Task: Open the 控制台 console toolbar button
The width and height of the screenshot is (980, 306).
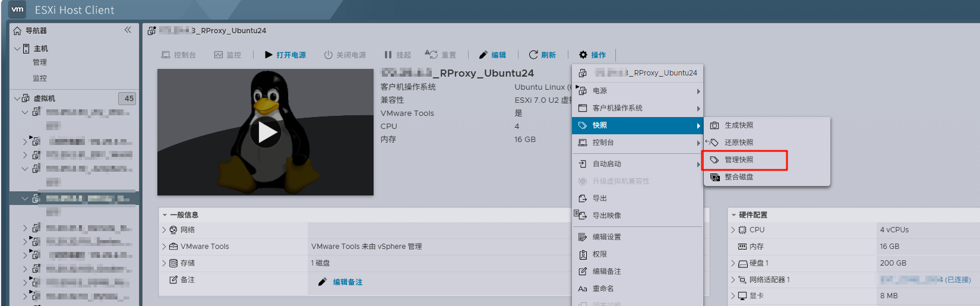Action: coord(178,55)
